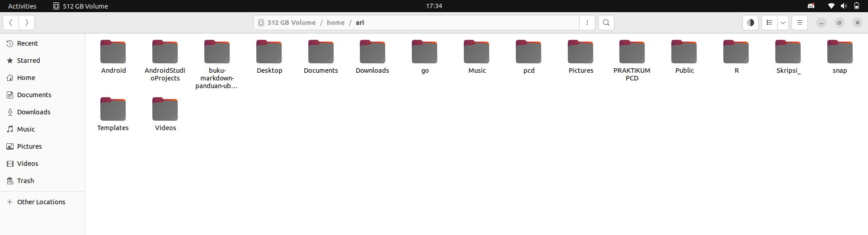Switch to list view button

pos(769,23)
